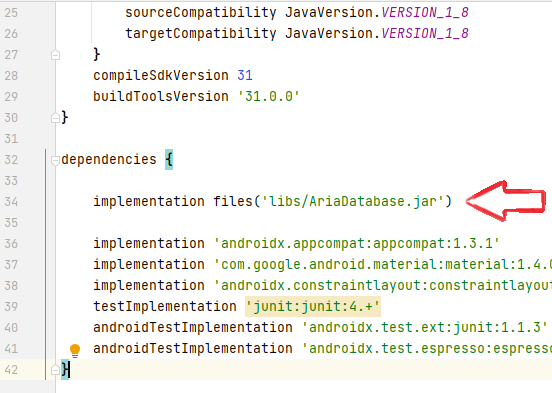
Task: Click the androidx.test.ext:junit:1.1.3 string
Action: pyautogui.click(x=425, y=328)
